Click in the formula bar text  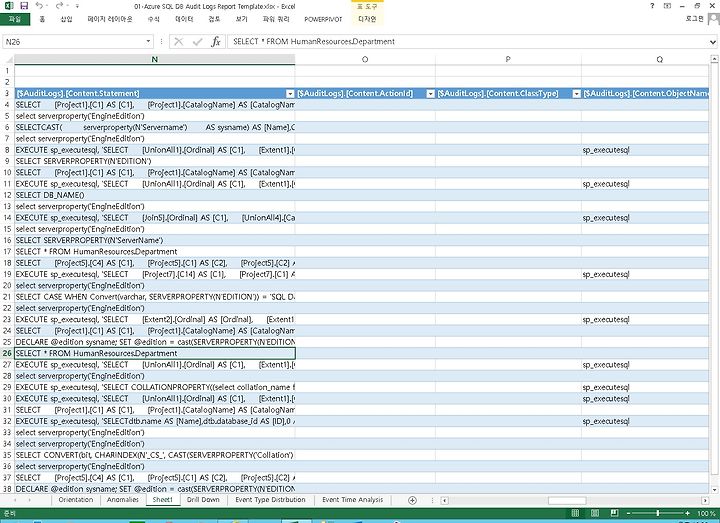pyautogui.click(x=467, y=42)
